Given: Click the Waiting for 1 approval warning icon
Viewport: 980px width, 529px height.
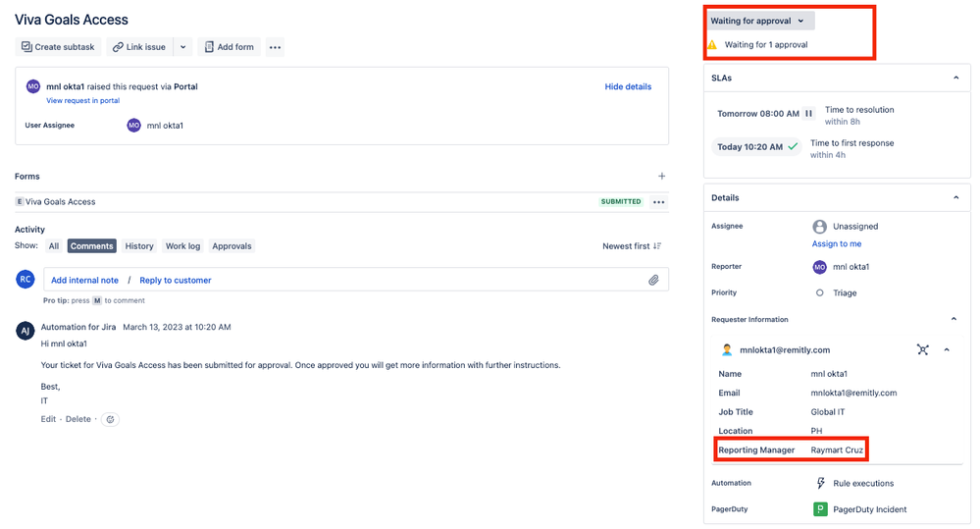Looking at the screenshot, I should [712, 45].
